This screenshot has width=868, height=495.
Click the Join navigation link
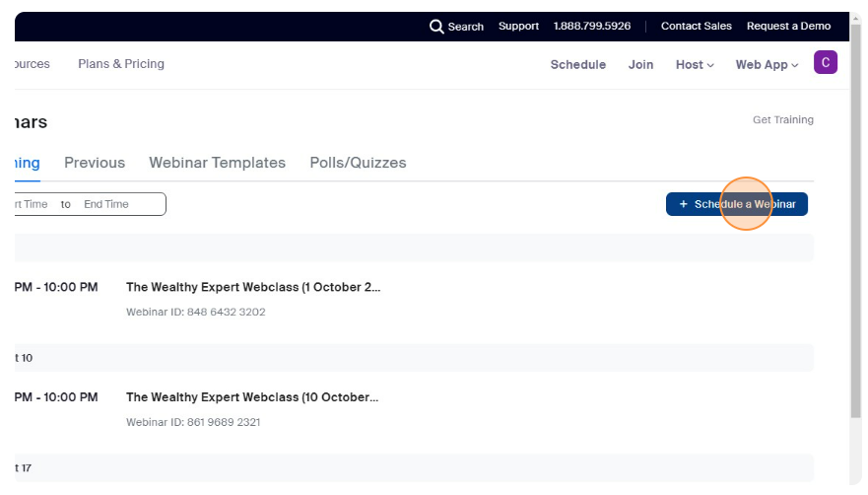tap(640, 65)
